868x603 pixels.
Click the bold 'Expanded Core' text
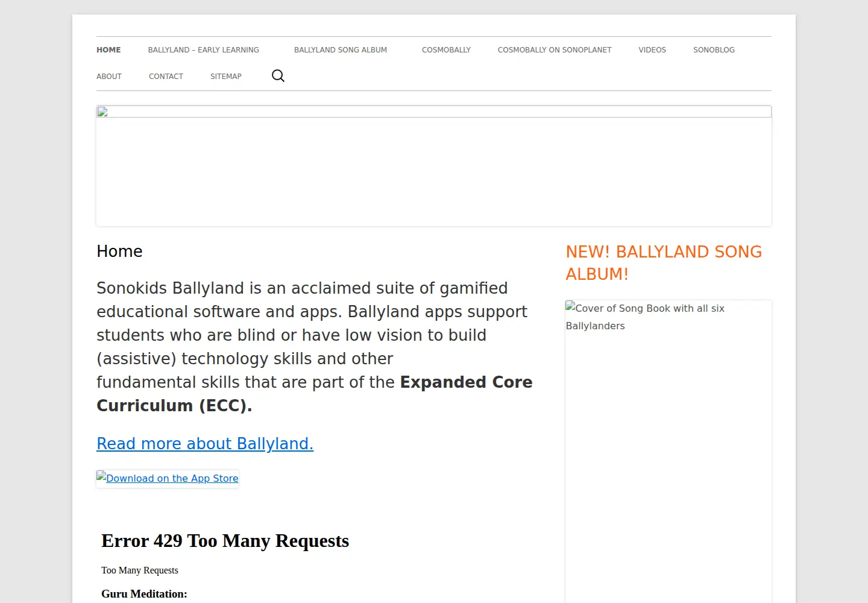point(467,382)
